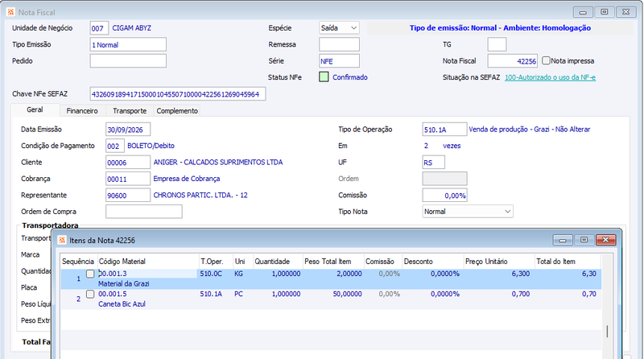Click the UF field RS
Image resolution: width=644 pixels, height=359 pixels.
point(434,163)
